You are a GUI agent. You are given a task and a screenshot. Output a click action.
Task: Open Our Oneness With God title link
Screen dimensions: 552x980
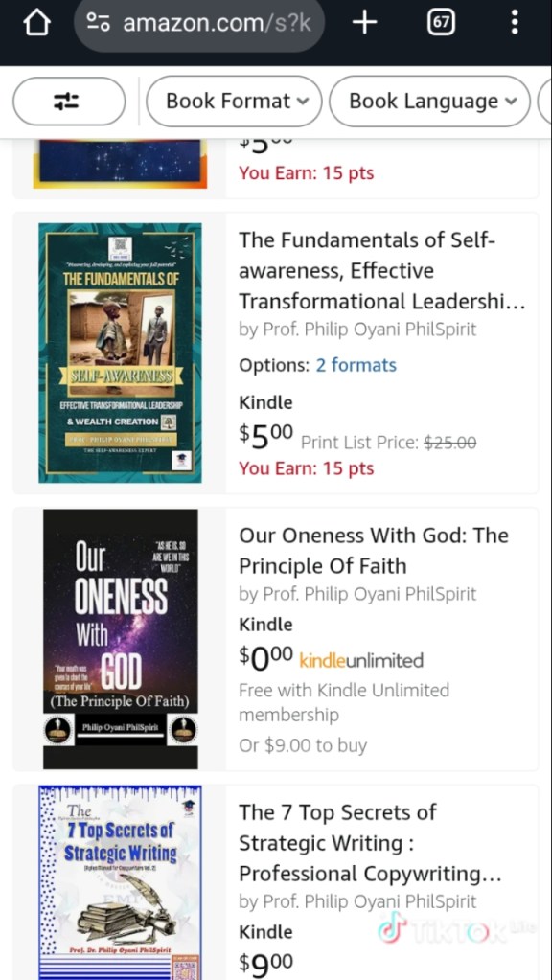(x=374, y=551)
